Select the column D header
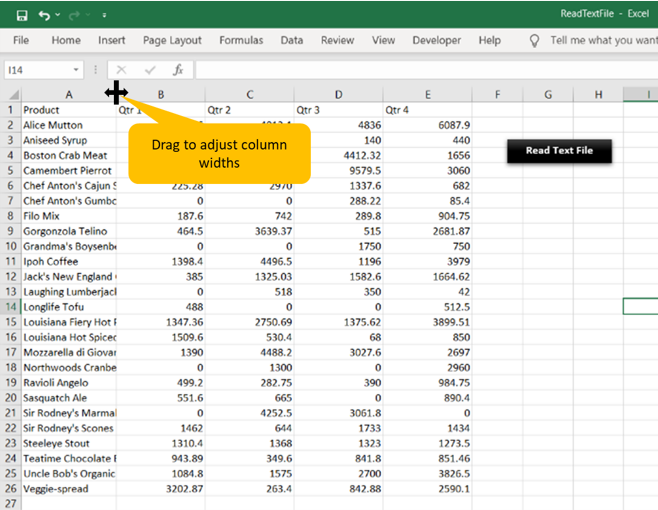The image size is (658, 510). pyautogui.click(x=338, y=94)
